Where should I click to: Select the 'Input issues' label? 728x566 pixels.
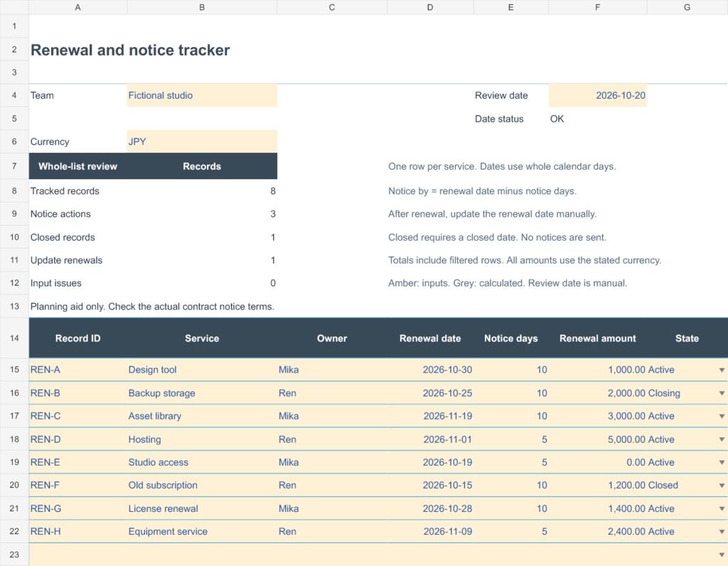click(x=77, y=283)
